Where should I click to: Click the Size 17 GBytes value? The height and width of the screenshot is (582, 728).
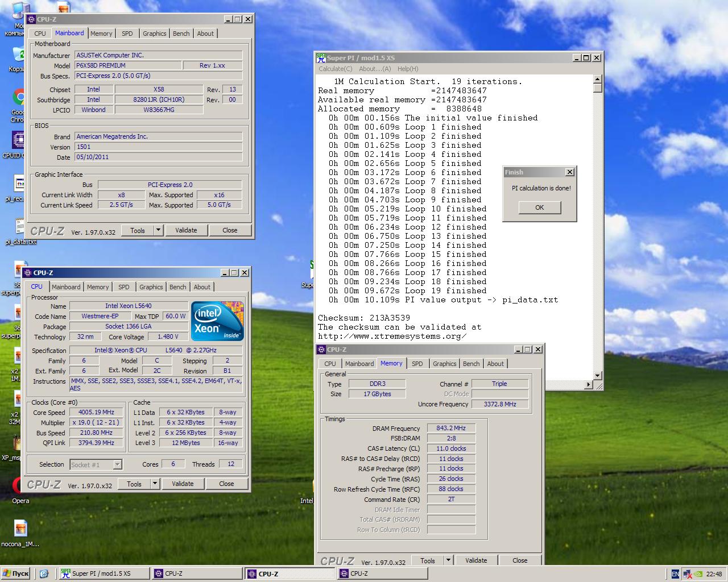click(377, 394)
